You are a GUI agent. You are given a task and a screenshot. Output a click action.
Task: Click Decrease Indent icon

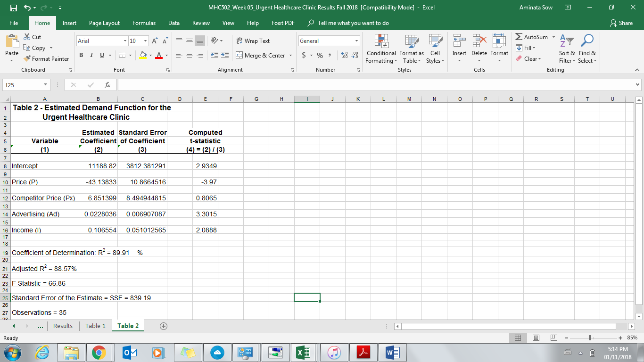[x=215, y=56]
